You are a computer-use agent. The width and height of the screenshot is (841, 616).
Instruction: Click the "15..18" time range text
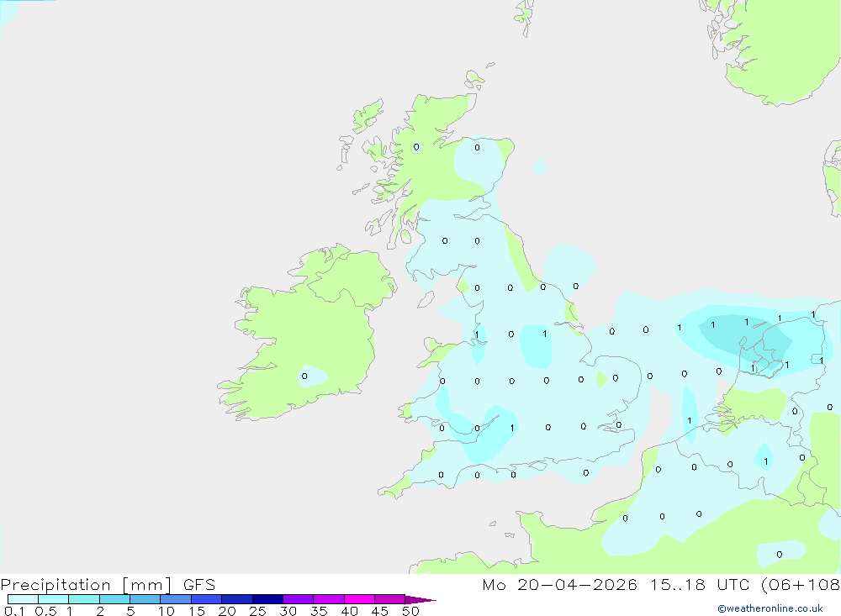[678, 584]
